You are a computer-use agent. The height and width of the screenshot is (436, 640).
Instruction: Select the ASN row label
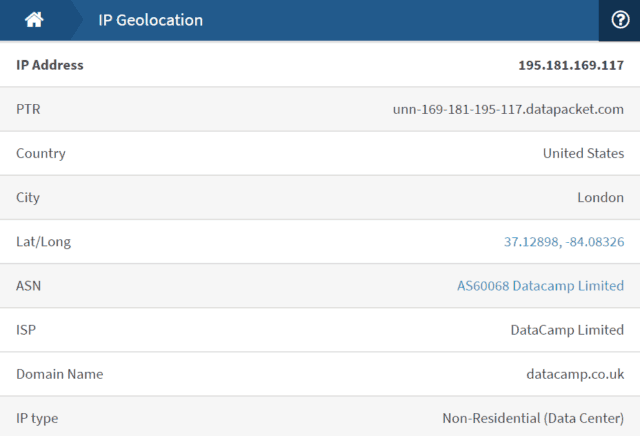[29, 286]
